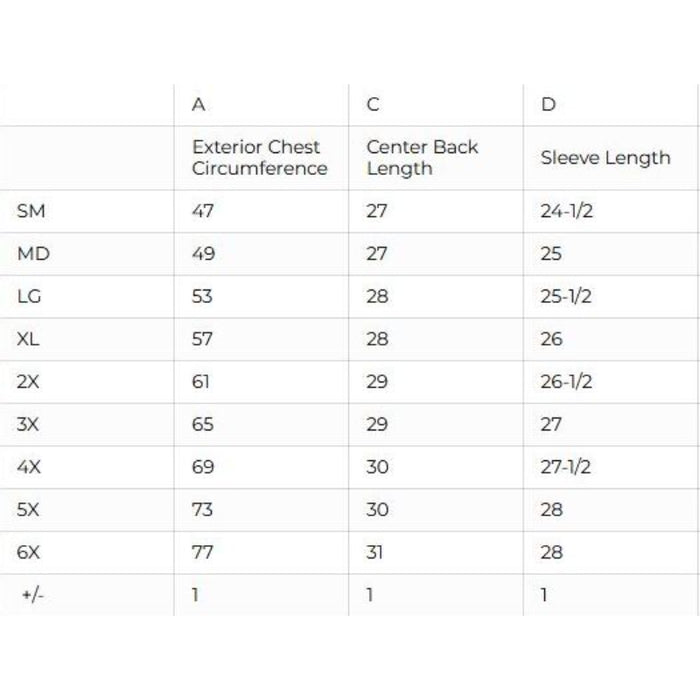Image resolution: width=700 pixels, height=700 pixels.
Task: Click the 4X sleeve length value 27-1/2
Action: tap(566, 467)
